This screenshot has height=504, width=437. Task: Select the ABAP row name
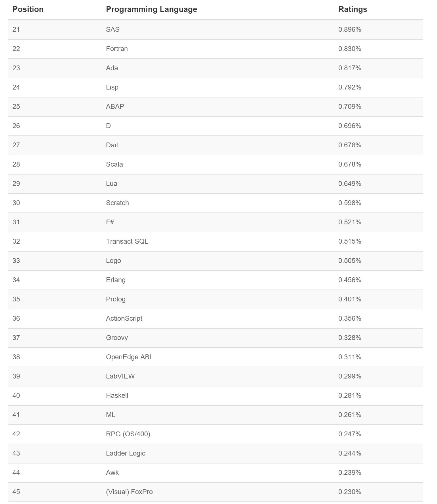(x=115, y=107)
